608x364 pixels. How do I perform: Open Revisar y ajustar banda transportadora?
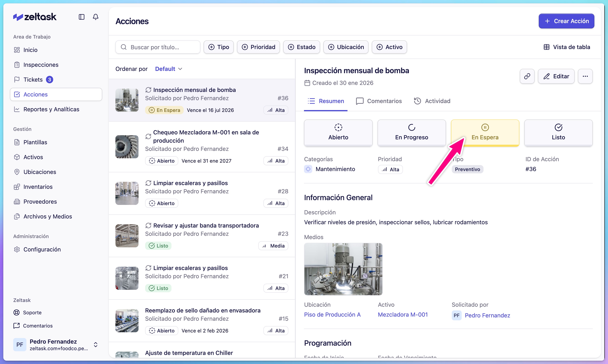(202, 236)
